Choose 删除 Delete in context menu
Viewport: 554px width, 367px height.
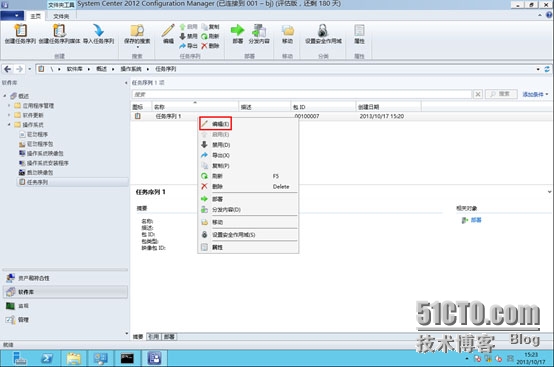point(248,187)
